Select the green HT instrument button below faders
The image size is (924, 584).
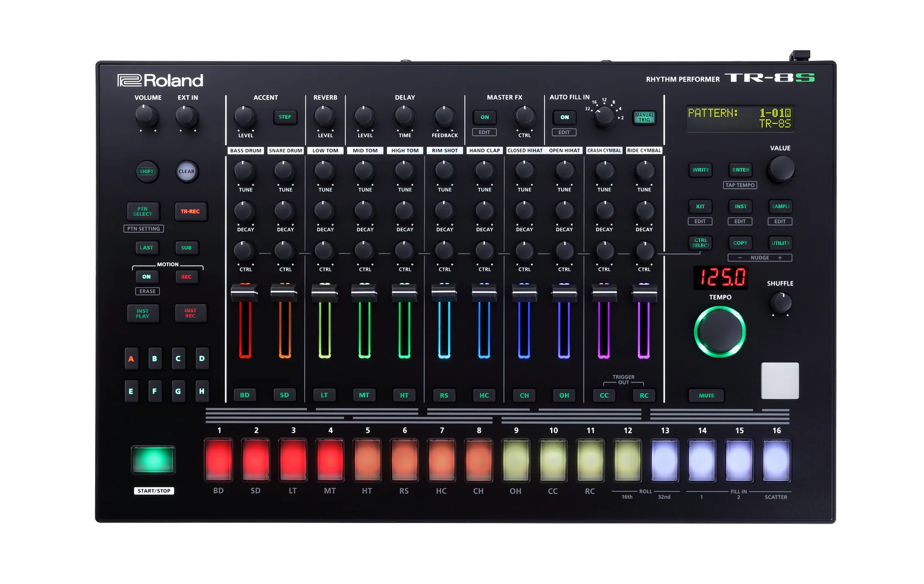click(x=404, y=395)
